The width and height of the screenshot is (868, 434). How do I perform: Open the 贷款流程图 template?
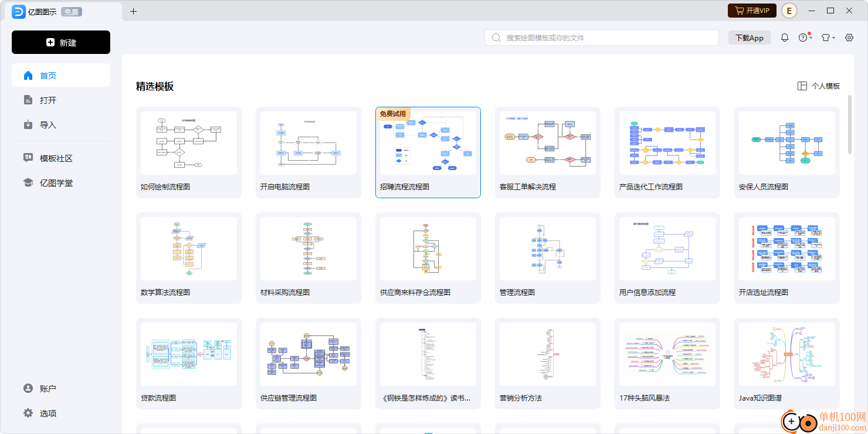point(189,364)
